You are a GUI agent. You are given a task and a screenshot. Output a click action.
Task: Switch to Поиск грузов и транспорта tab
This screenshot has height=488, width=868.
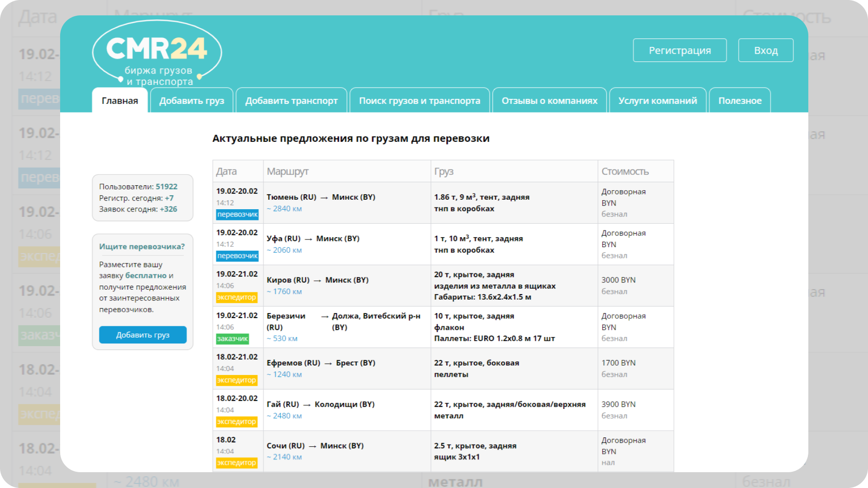(420, 100)
